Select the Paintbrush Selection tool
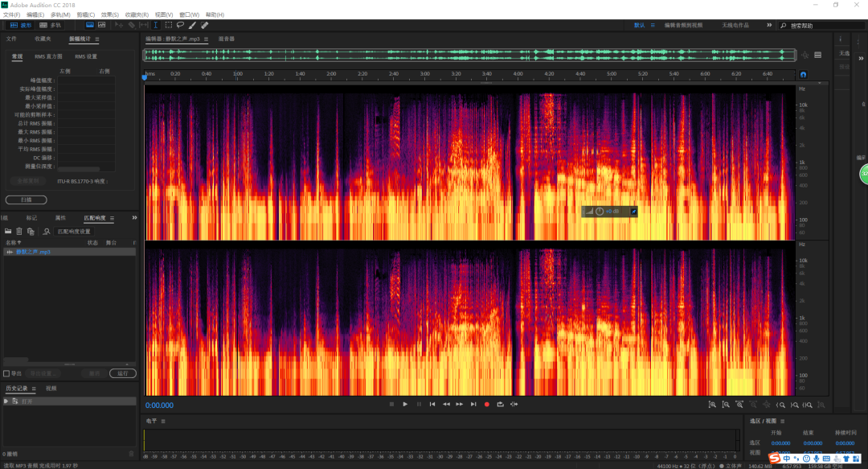 click(192, 25)
